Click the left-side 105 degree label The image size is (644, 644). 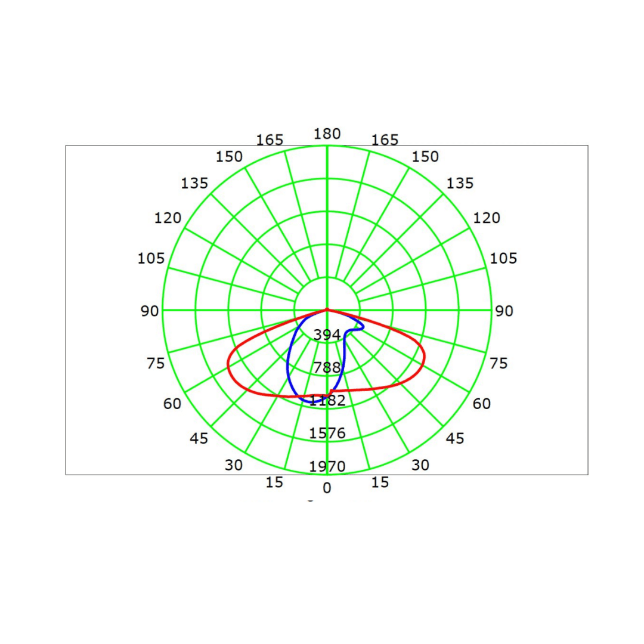pyautogui.click(x=151, y=259)
